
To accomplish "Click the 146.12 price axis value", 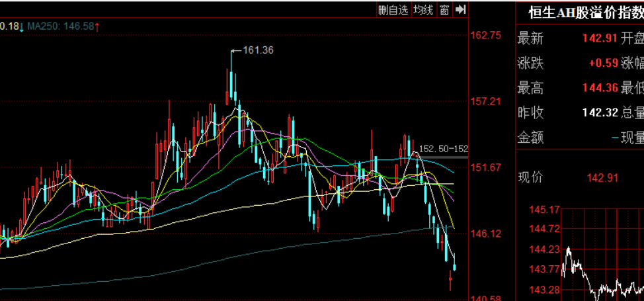I will click(486, 234).
